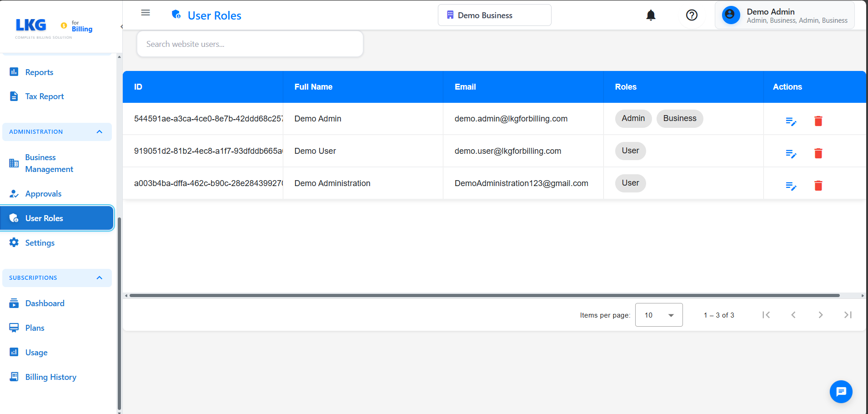Click the LKG logo
868x414 pixels.
click(30, 25)
